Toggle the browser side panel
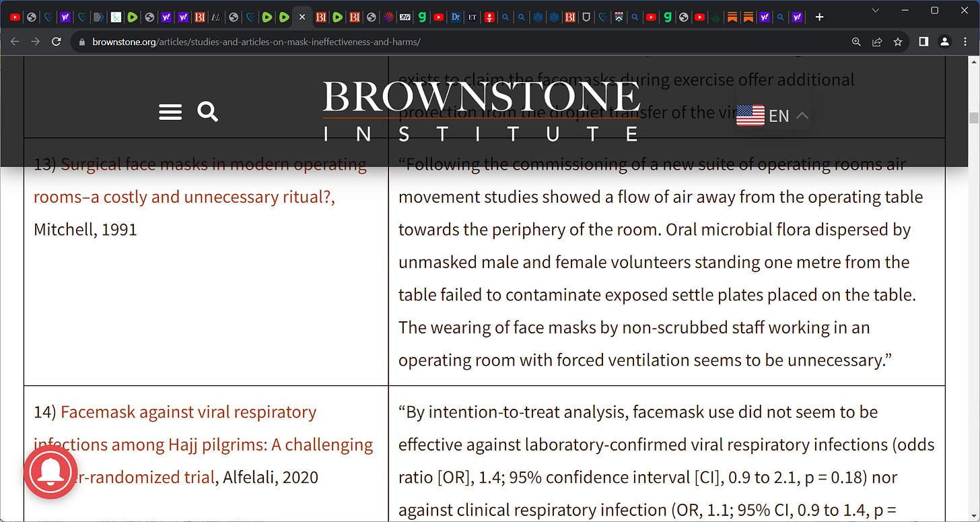 (x=923, y=42)
